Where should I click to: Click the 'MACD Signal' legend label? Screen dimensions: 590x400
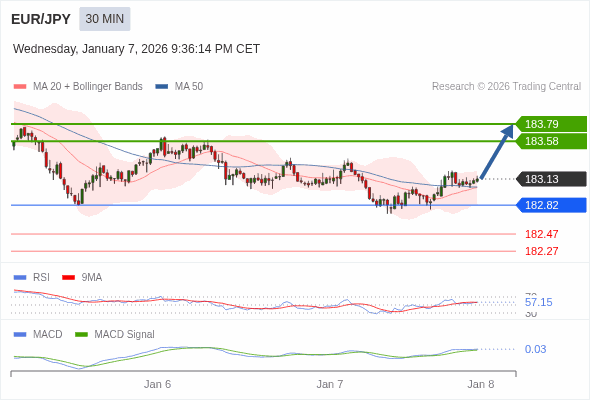(x=124, y=334)
